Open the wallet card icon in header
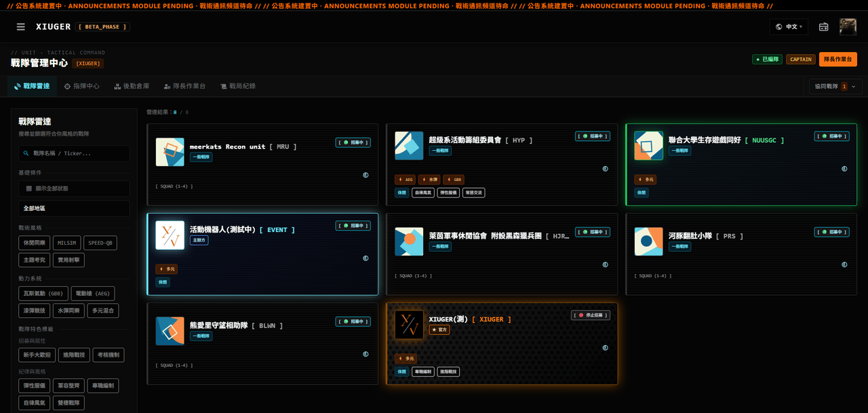The height and width of the screenshot is (413, 868). (x=824, y=27)
